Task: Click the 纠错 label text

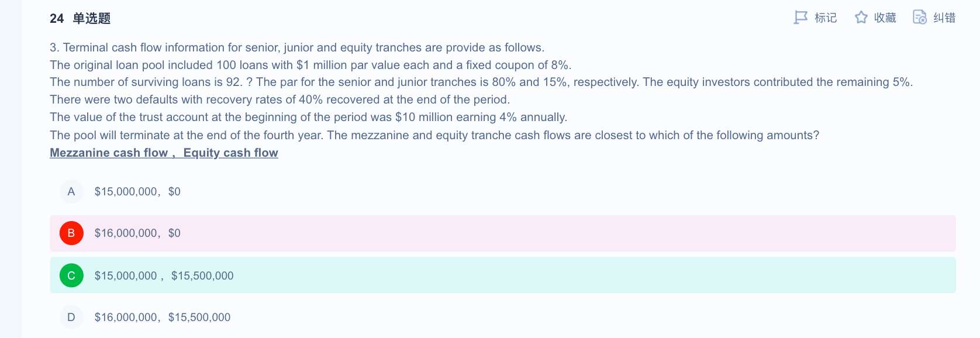Action: (944, 18)
